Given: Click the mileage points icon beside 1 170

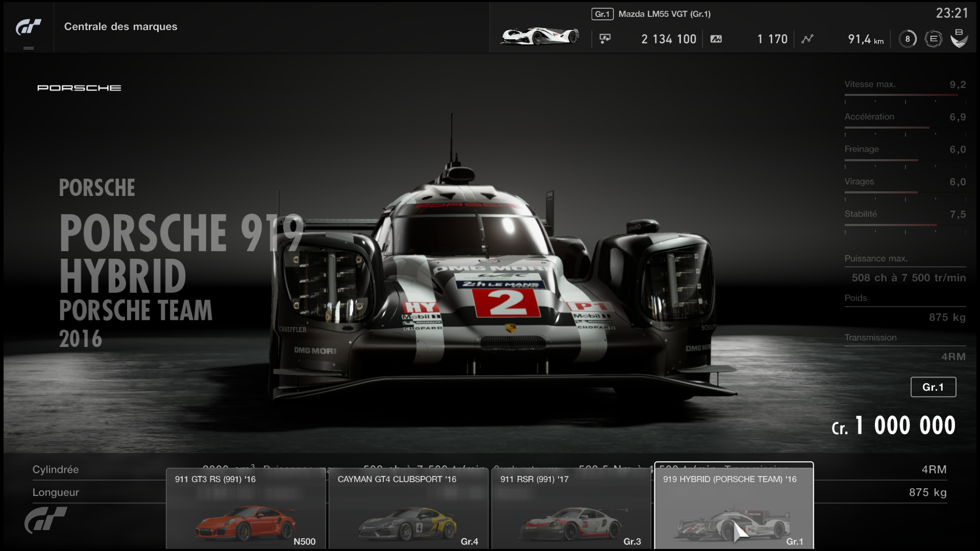Looking at the screenshot, I should click(x=716, y=39).
